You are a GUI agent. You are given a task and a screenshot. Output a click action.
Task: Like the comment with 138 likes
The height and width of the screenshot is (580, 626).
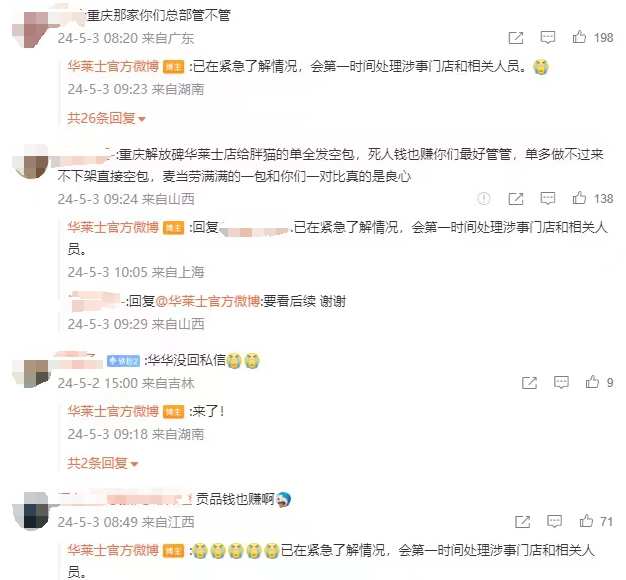coord(579,198)
